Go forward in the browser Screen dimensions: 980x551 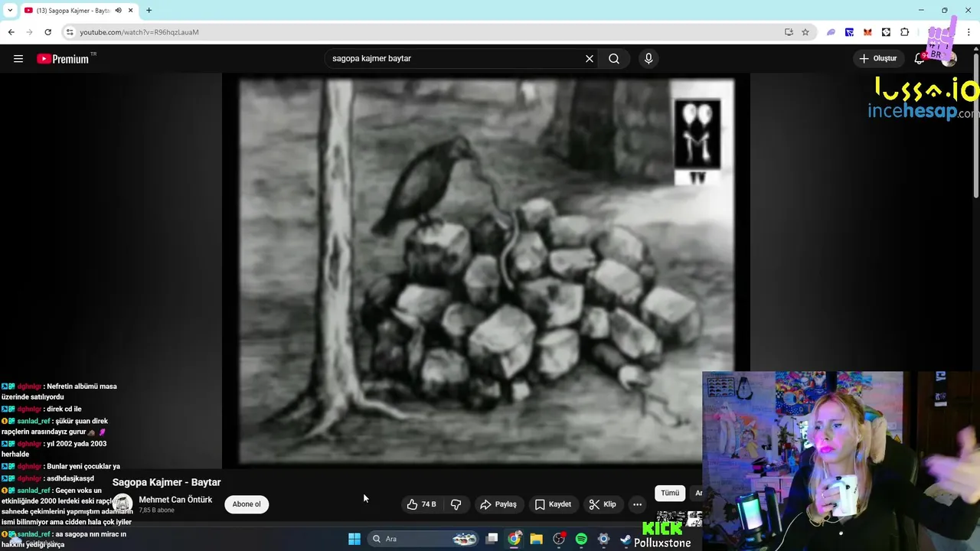click(x=29, y=32)
